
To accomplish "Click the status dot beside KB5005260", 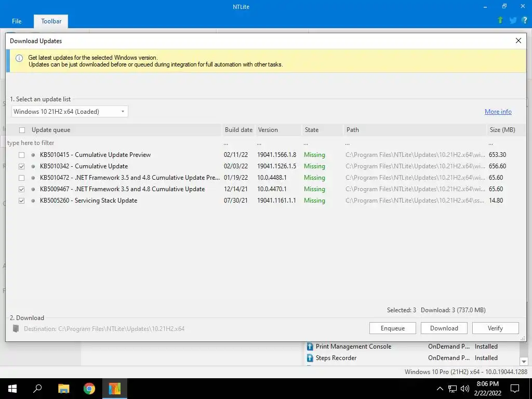I will [33, 201].
